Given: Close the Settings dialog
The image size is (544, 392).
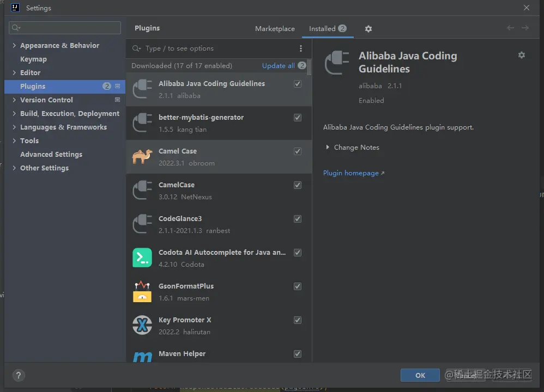Looking at the screenshot, I should click(527, 8).
